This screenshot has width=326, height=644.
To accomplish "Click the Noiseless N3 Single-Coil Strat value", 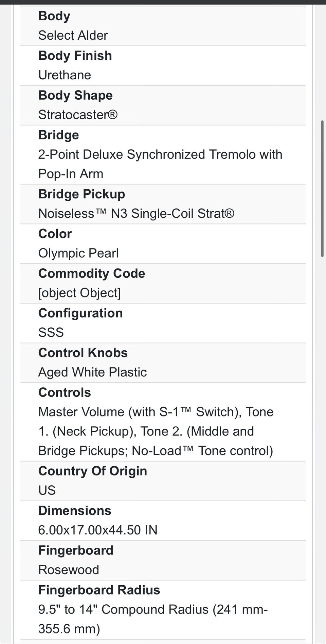I will [136, 214].
